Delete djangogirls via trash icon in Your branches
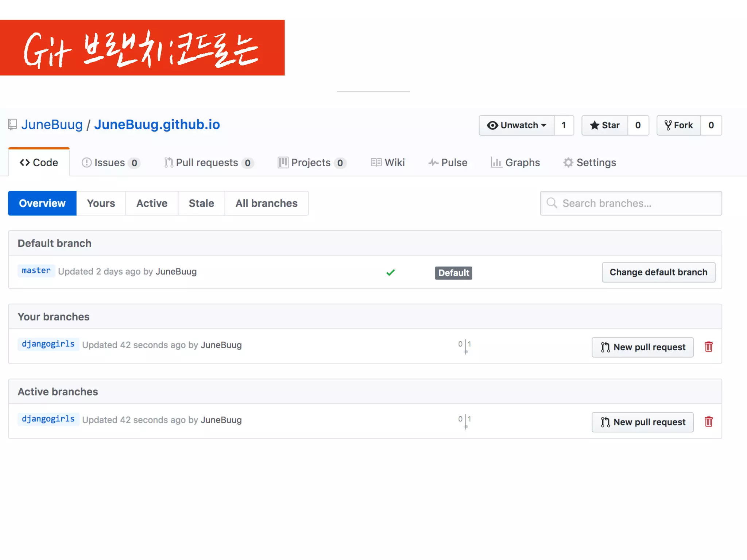Image resolution: width=747 pixels, height=560 pixels. [x=709, y=347]
